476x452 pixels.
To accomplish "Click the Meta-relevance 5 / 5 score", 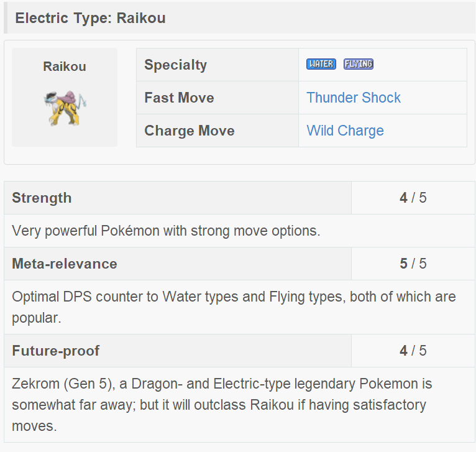I will pos(413,264).
